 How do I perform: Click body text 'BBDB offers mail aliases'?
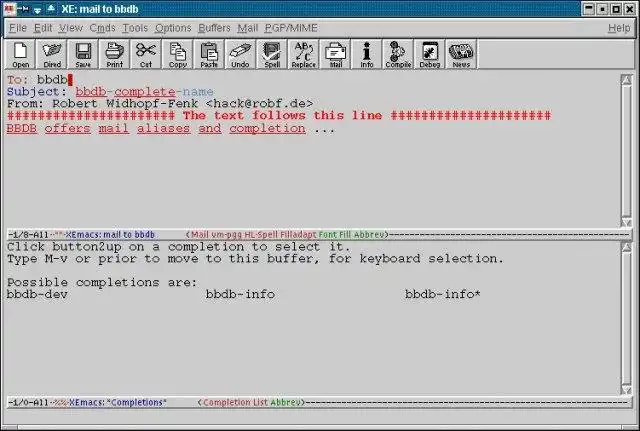(x=98, y=129)
